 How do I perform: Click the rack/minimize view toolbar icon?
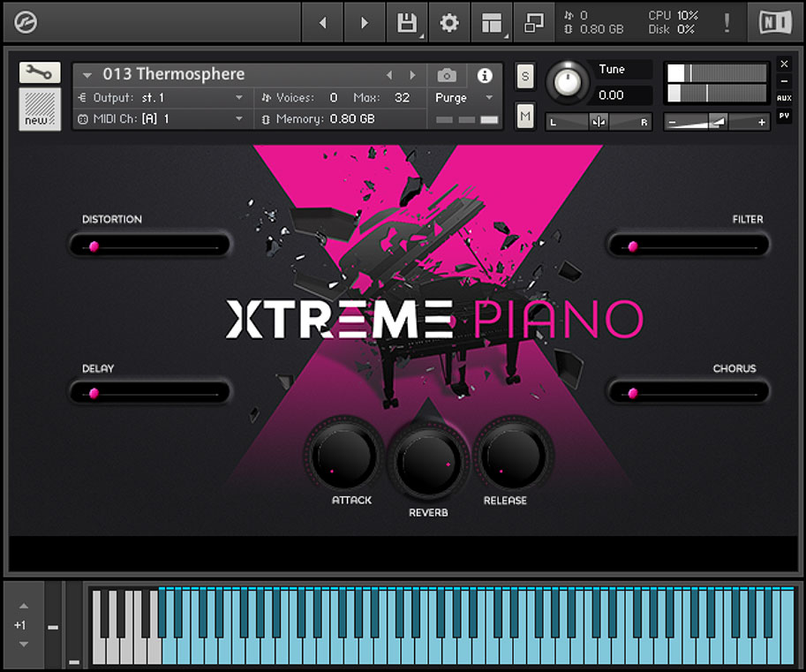pos(533,22)
